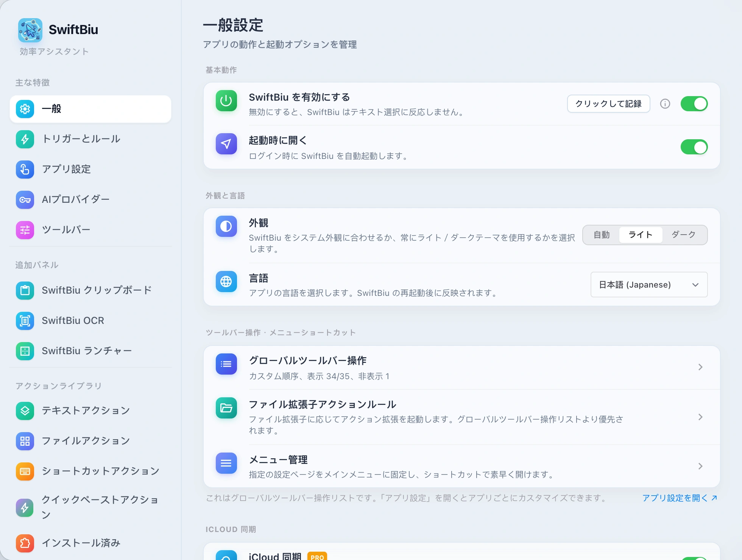Screen dimensions: 742x560
Task: Click the half-circle 外観 icon
Action: [x=226, y=226]
